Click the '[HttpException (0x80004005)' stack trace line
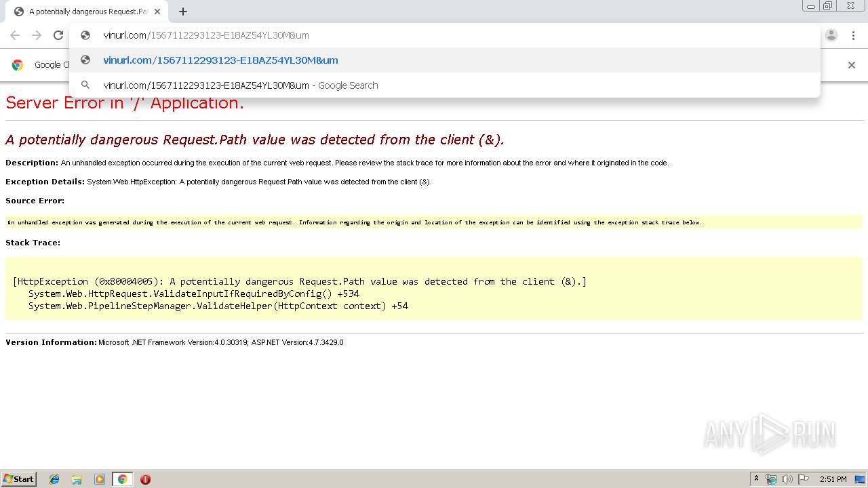Screen dimensions: 868x488 tap(300, 281)
